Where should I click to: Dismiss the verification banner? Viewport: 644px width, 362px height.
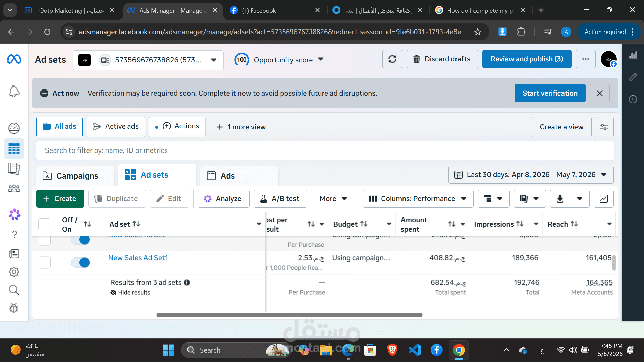pos(600,93)
